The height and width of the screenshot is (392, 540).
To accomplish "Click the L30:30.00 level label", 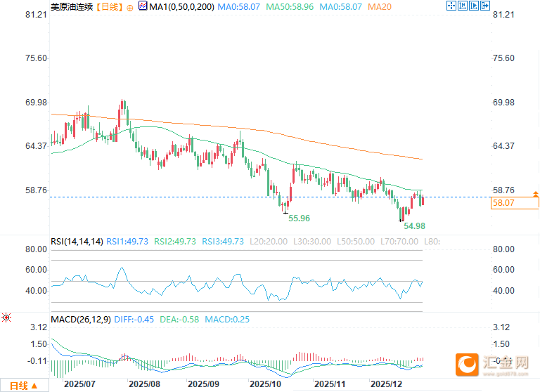I will [312, 242].
